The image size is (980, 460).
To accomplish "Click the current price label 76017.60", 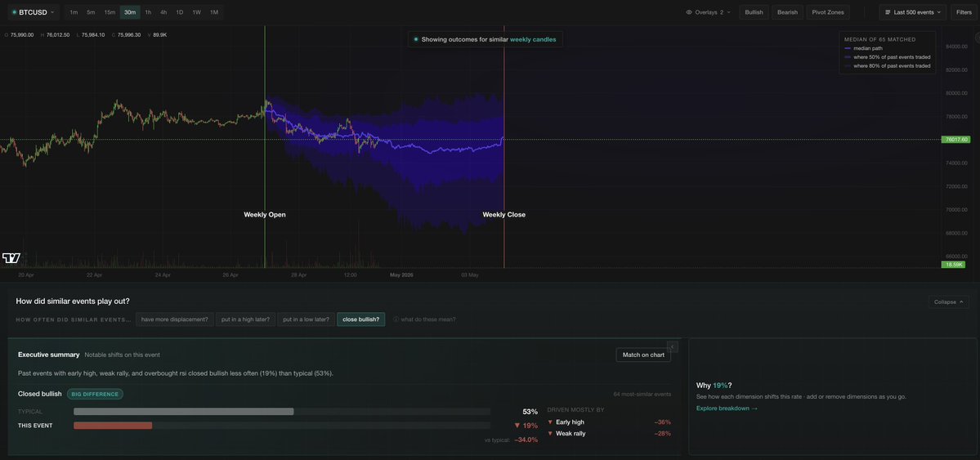I will [x=955, y=140].
